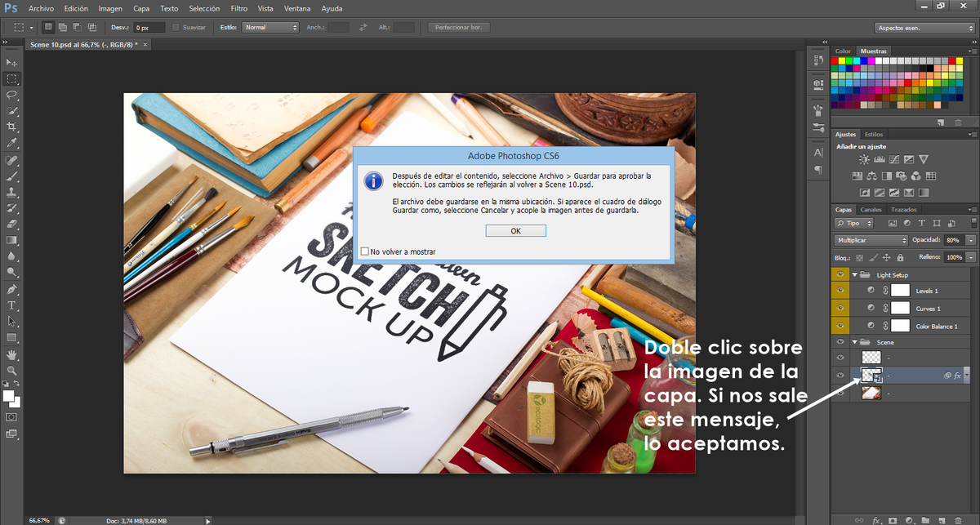Switch to the Canales tab

pos(871,209)
